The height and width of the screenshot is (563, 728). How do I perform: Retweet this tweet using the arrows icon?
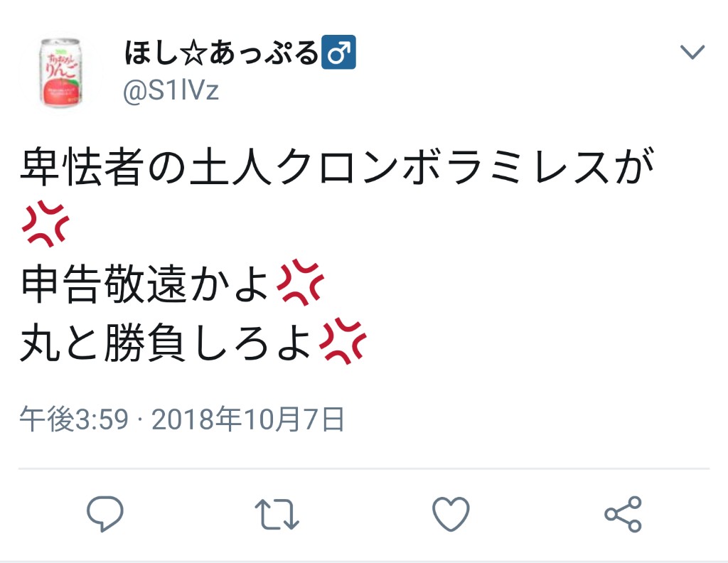277,514
